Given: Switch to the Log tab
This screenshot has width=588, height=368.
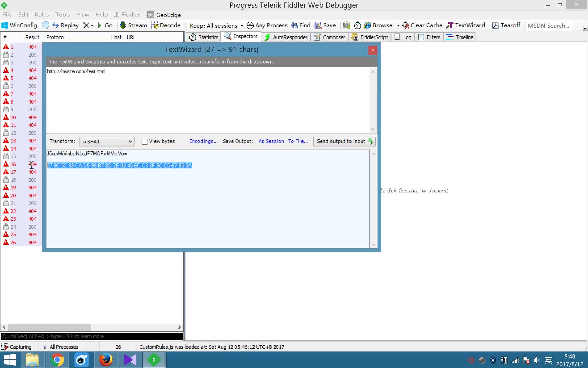Looking at the screenshot, I should click(x=403, y=37).
